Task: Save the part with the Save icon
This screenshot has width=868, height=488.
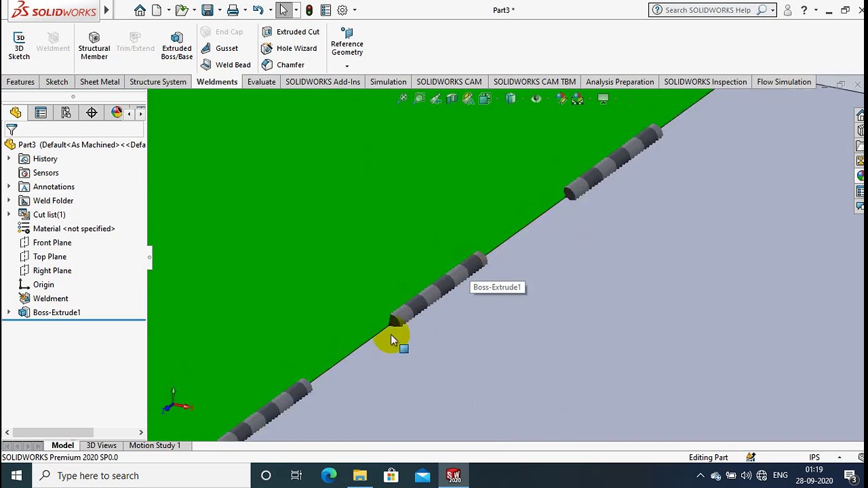Action: (208, 10)
